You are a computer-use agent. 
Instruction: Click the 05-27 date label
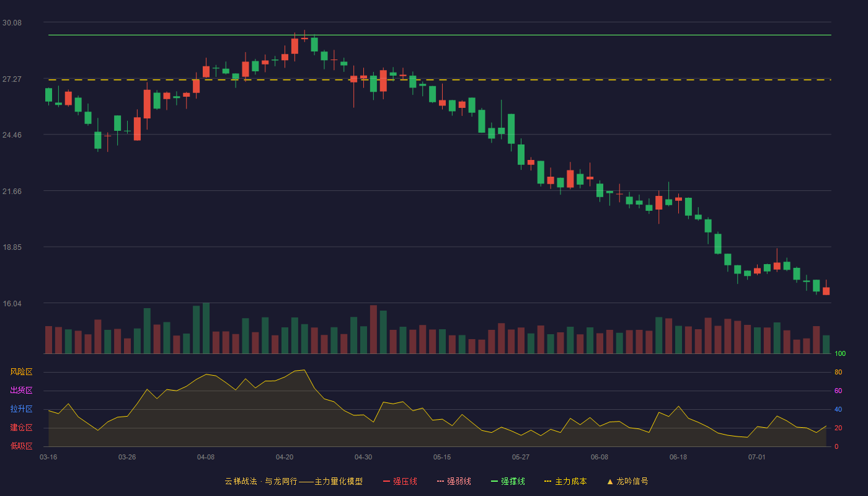[521, 457]
